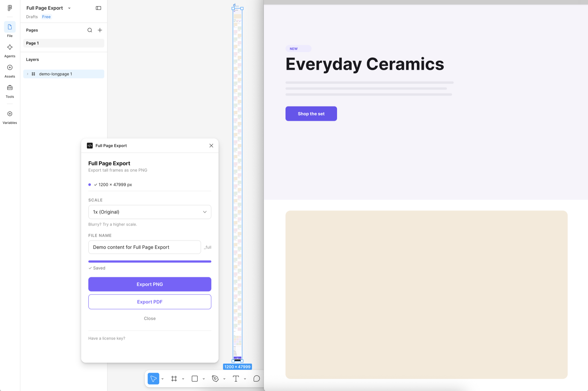This screenshot has width=588, height=391.
Task: Click the Everyday Ceramics heading
Action: click(365, 64)
